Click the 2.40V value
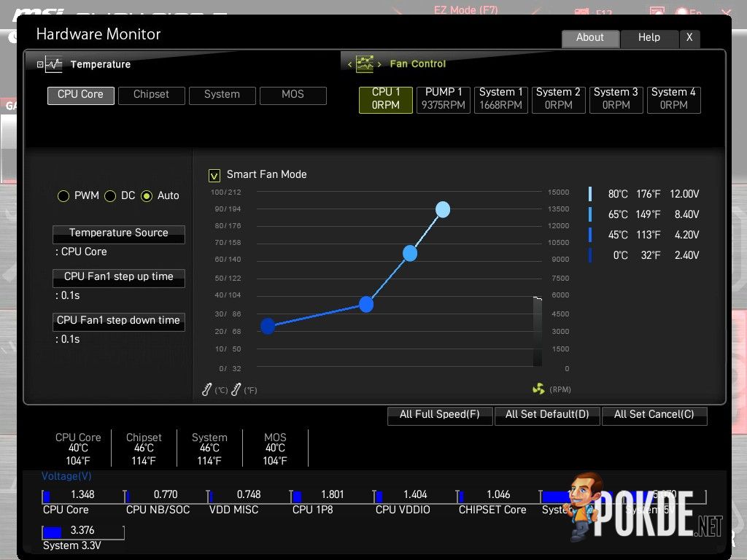 686,256
